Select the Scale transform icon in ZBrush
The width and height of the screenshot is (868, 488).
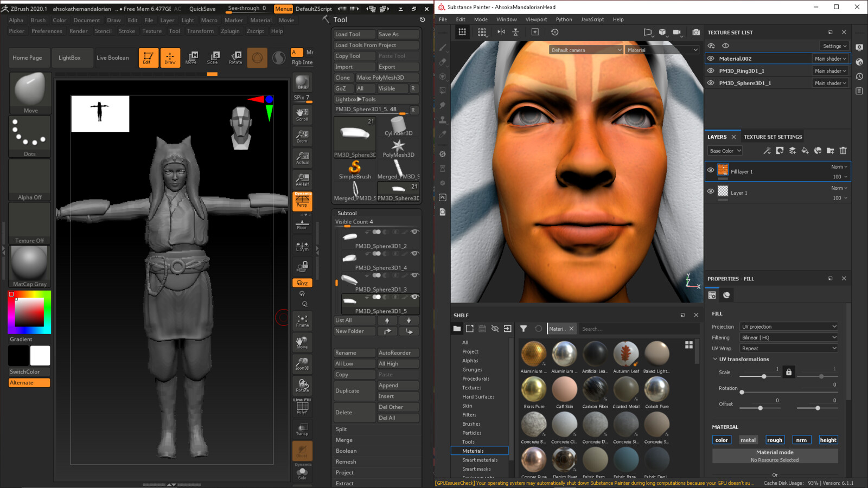(213, 57)
